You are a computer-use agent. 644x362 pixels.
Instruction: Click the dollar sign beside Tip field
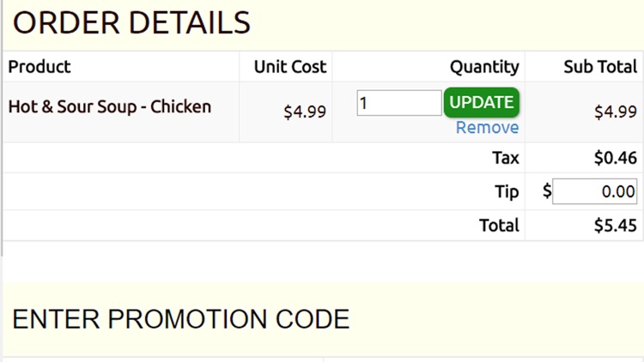547,192
